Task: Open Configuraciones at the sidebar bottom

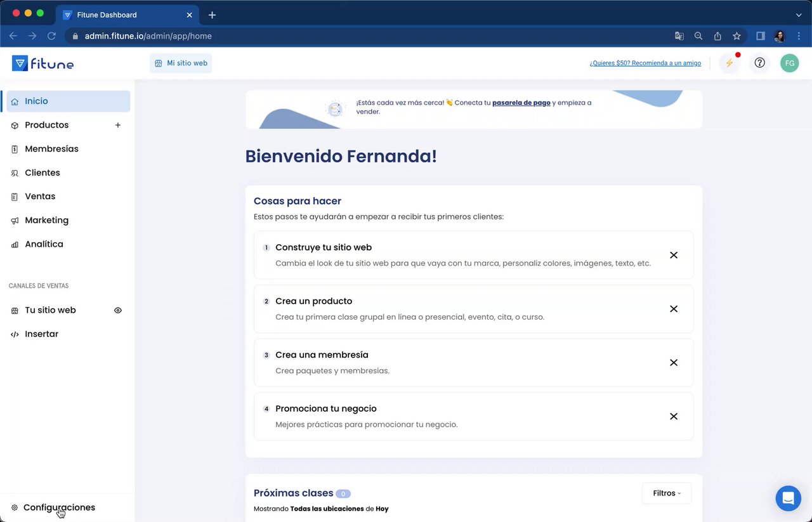Action: click(59, 507)
